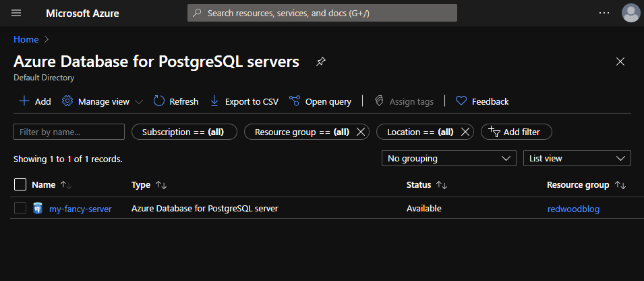Click the user account avatar

(631, 13)
